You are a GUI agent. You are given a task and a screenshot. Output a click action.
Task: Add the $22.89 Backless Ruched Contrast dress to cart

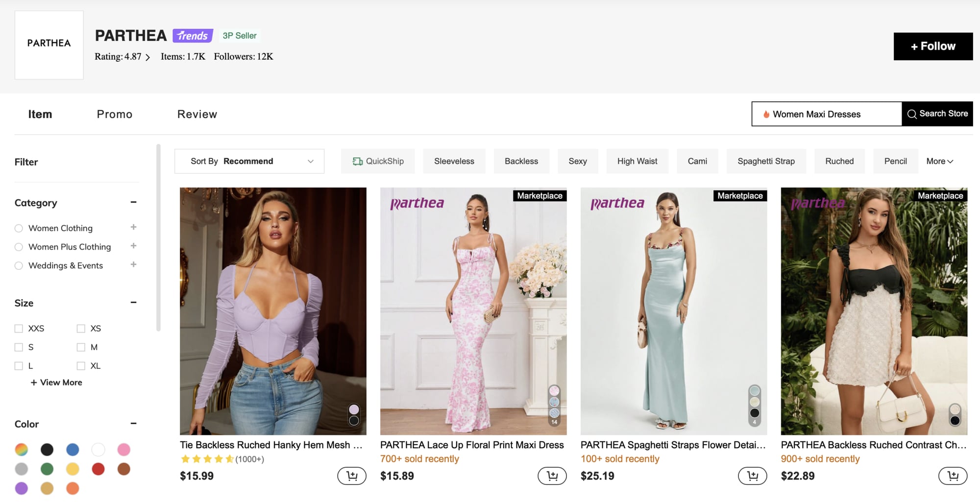click(x=953, y=476)
